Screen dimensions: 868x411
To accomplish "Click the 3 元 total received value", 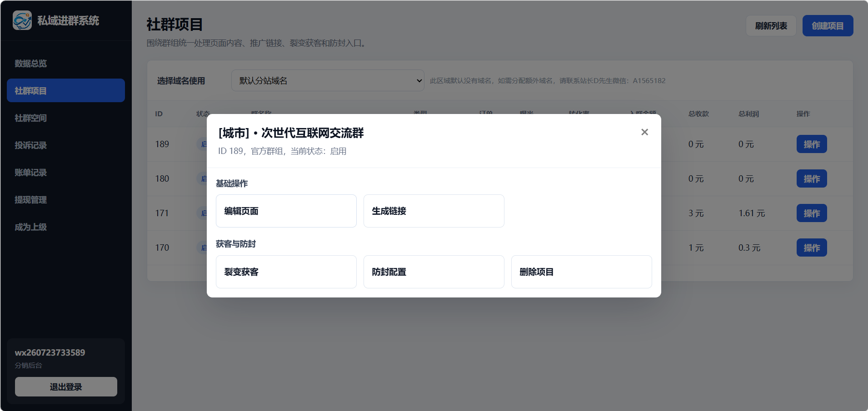I will tap(696, 213).
